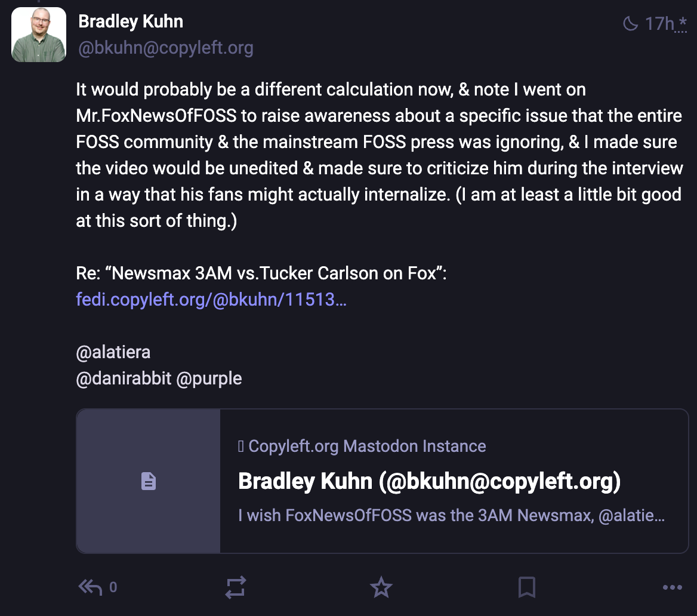Visit the @danirabbit profile mention
The image size is (697, 616).
(x=124, y=378)
